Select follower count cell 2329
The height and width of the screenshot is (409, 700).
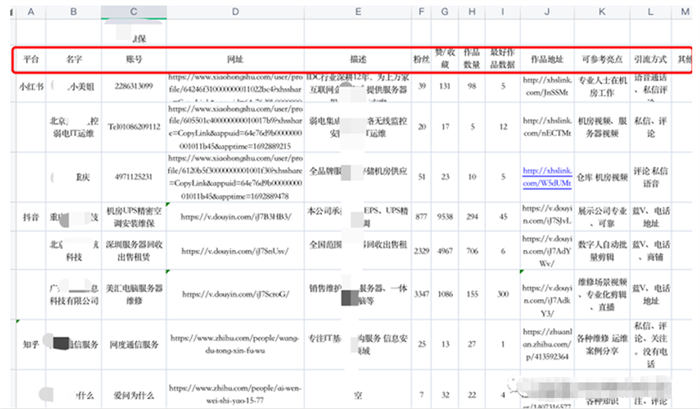(x=421, y=250)
